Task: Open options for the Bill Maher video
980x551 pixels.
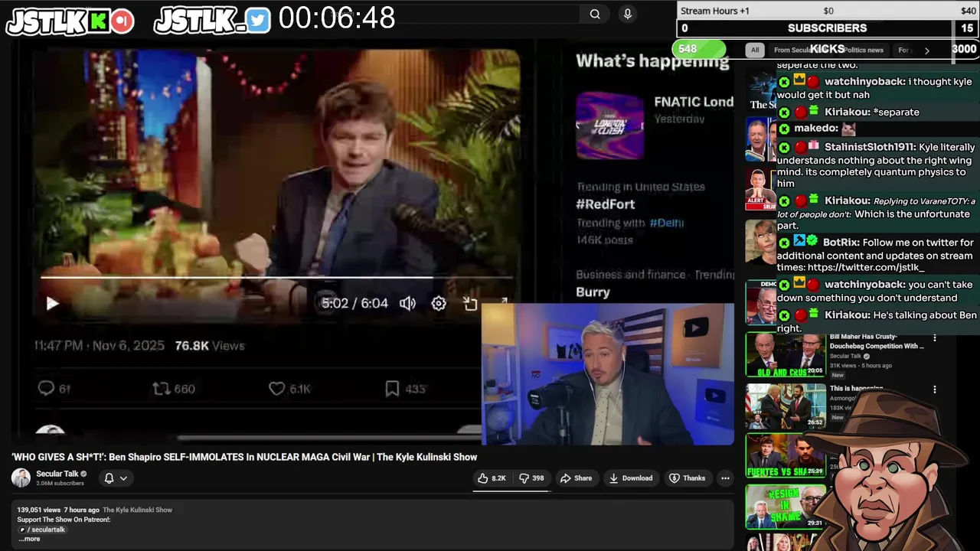Action: [934, 337]
